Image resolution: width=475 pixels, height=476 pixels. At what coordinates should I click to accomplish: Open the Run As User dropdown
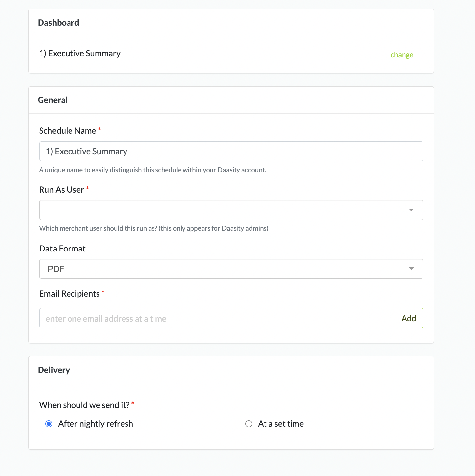tap(224, 210)
